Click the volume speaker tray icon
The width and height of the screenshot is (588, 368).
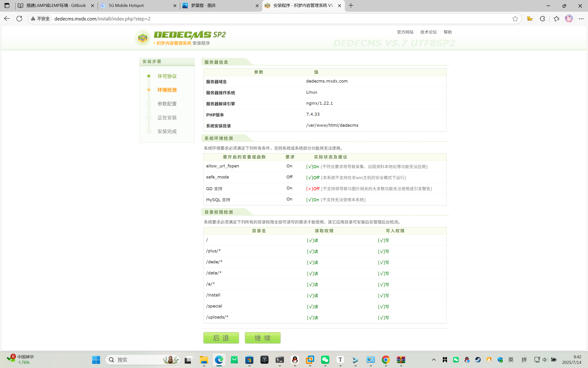click(x=545, y=360)
